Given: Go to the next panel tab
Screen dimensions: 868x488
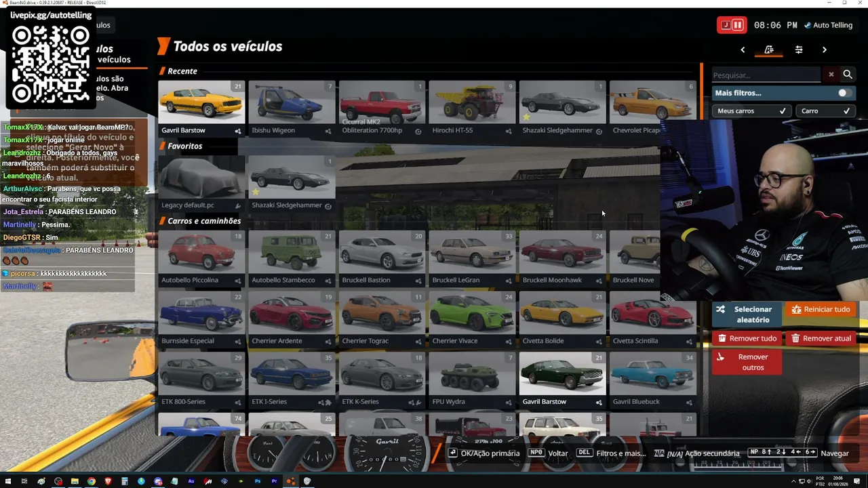Looking at the screenshot, I should point(825,49).
